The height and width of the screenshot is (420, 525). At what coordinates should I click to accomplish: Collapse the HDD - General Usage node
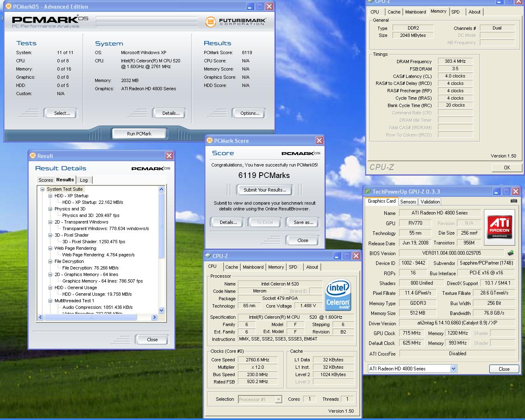[50, 288]
